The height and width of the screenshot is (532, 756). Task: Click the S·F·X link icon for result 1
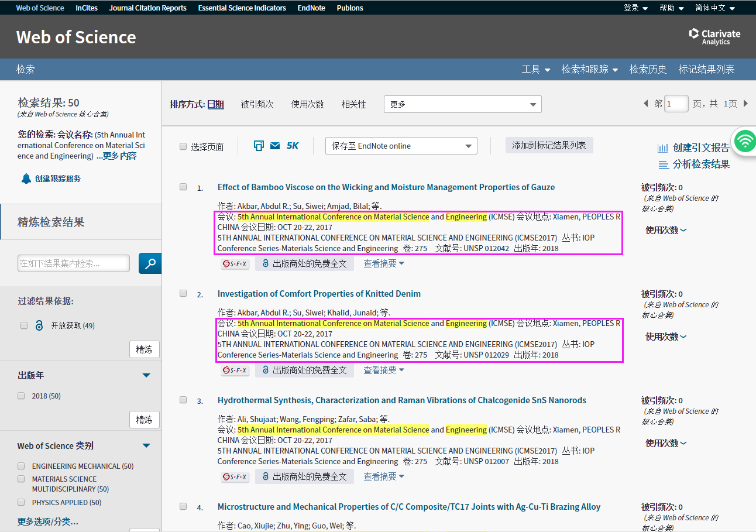coord(235,264)
